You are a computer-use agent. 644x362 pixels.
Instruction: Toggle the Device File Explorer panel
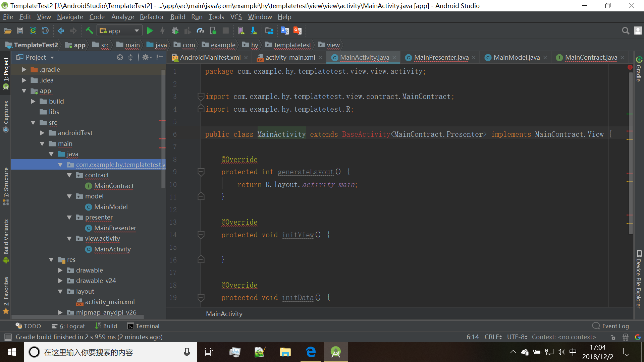pos(639,279)
